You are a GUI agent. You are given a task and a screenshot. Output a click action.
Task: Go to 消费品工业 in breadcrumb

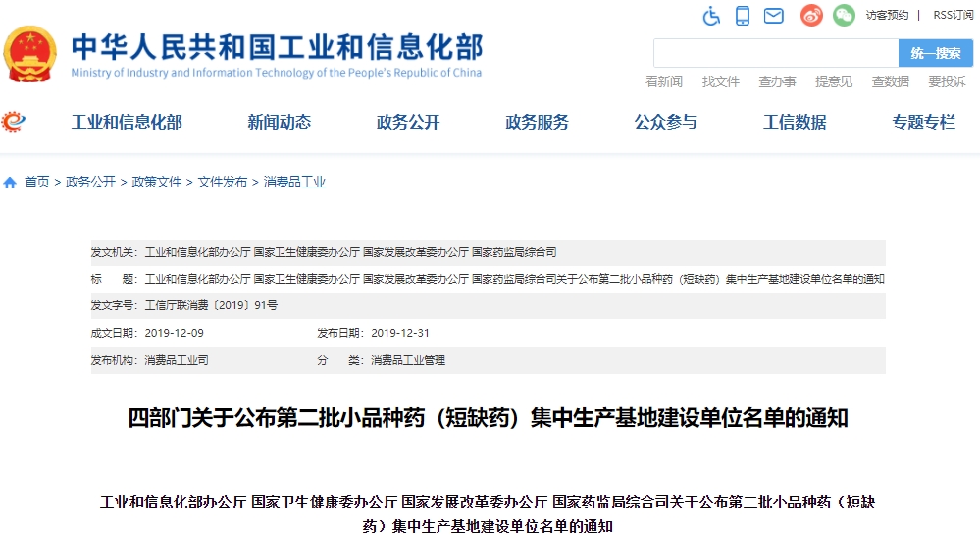pyautogui.click(x=294, y=182)
